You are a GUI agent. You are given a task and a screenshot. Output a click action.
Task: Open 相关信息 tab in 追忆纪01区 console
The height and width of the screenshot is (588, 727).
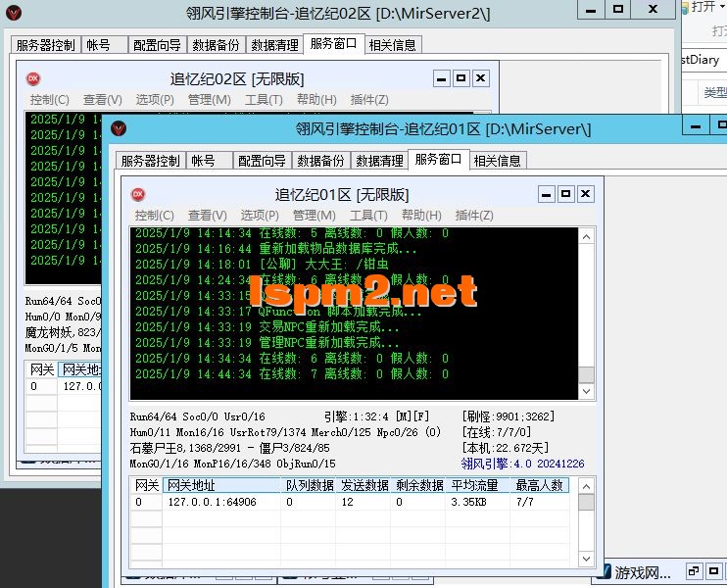(x=498, y=161)
